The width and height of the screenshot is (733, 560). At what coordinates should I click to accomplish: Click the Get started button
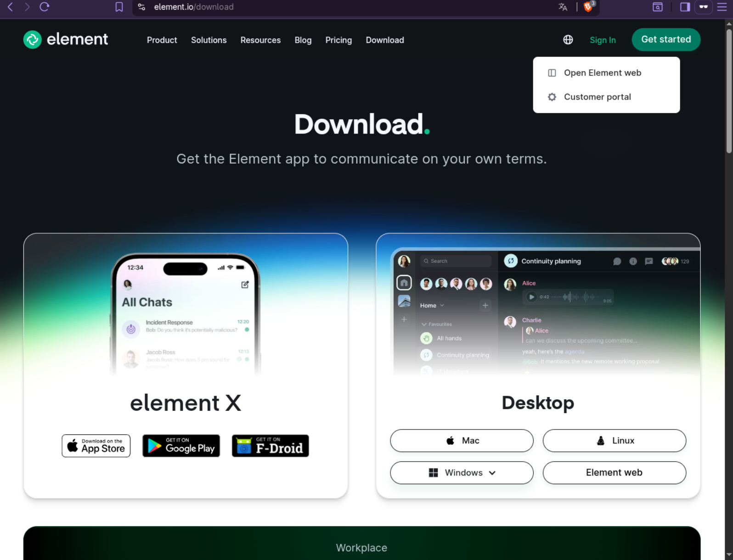666,39
